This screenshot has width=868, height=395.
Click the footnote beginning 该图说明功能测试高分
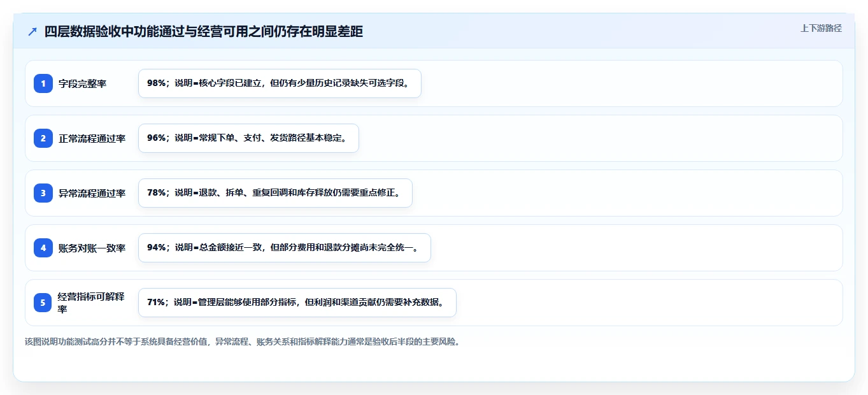click(242, 341)
